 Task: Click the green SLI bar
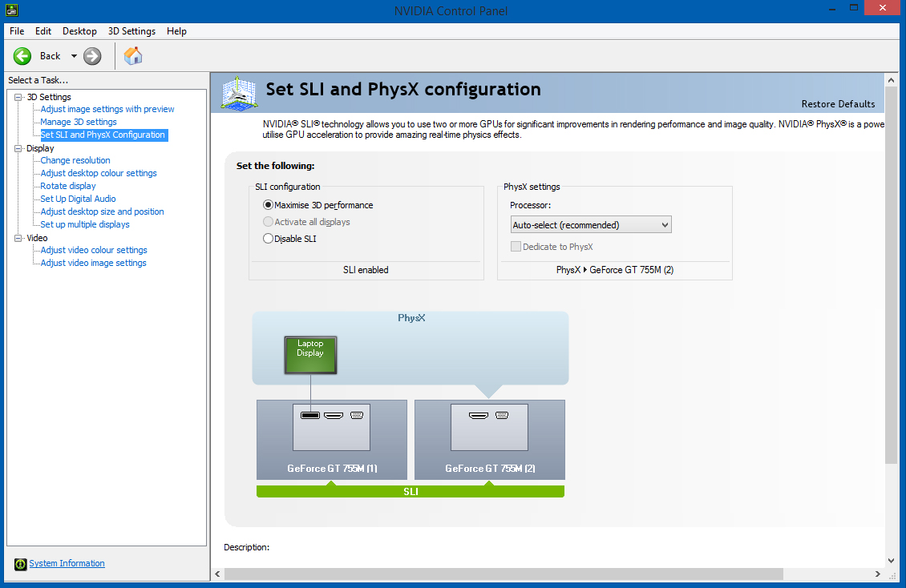(411, 492)
